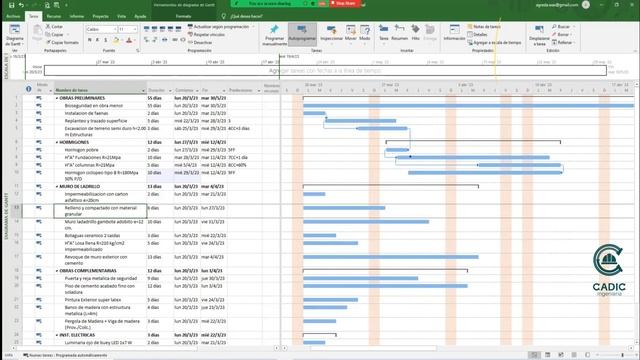Click Agregar a escala de tiempo
Image resolution: width=640 pixels, height=360 pixels.
[x=494, y=42]
